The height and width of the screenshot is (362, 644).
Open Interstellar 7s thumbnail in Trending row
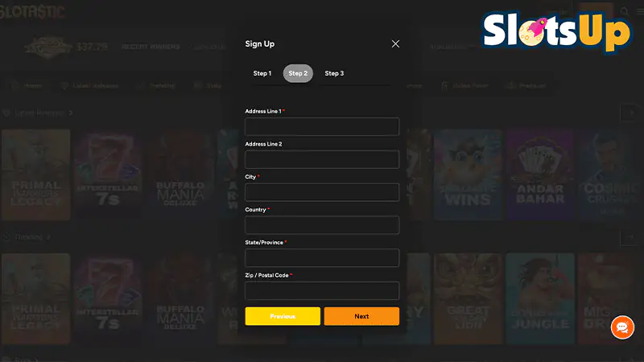tap(108, 298)
